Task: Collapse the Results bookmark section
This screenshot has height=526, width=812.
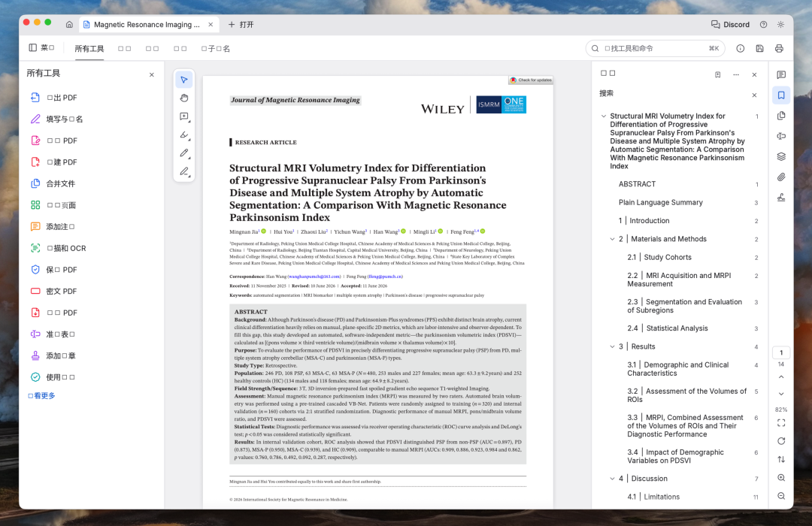Action: tap(612, 347)
